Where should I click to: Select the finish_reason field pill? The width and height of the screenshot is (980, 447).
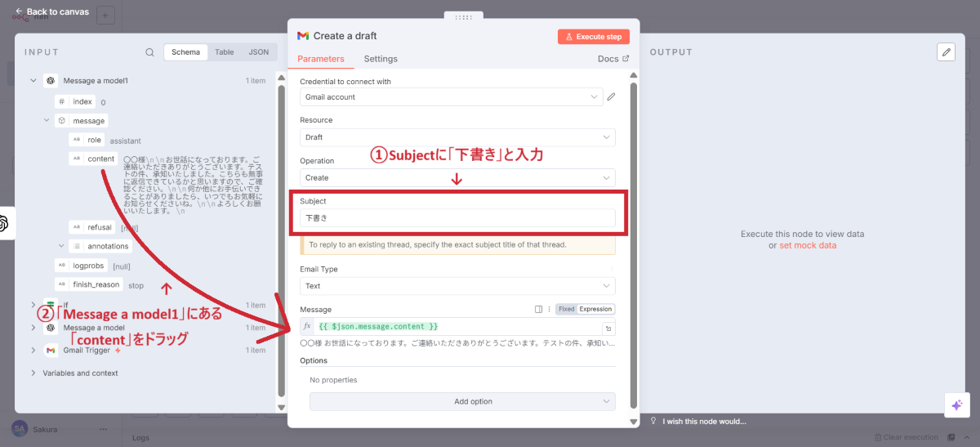coord(89,284)
